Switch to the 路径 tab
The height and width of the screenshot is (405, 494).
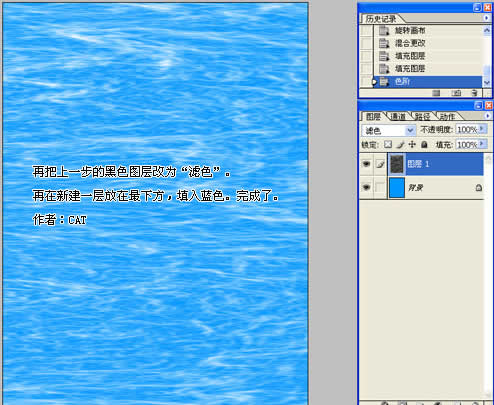click(x=422, y=116)
